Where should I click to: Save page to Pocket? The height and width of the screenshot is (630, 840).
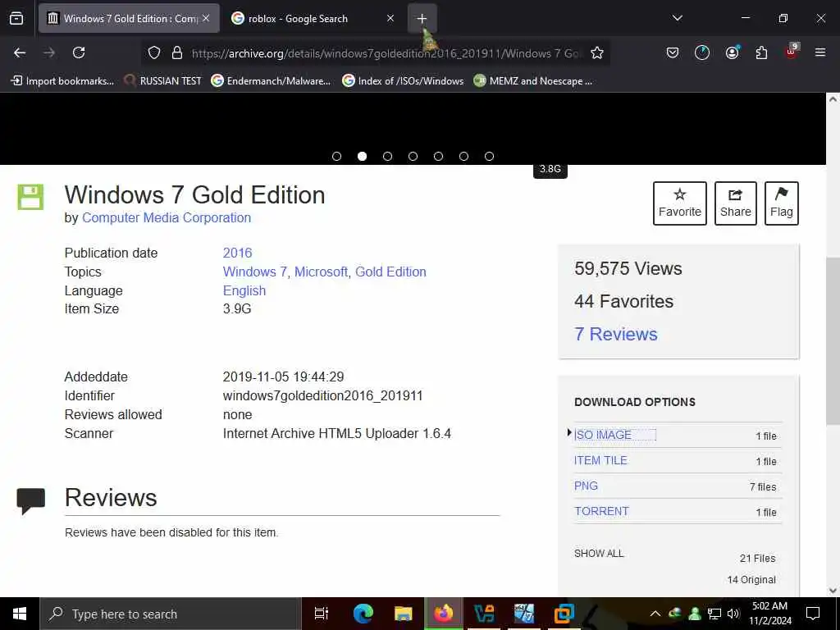tap(673, 52)
